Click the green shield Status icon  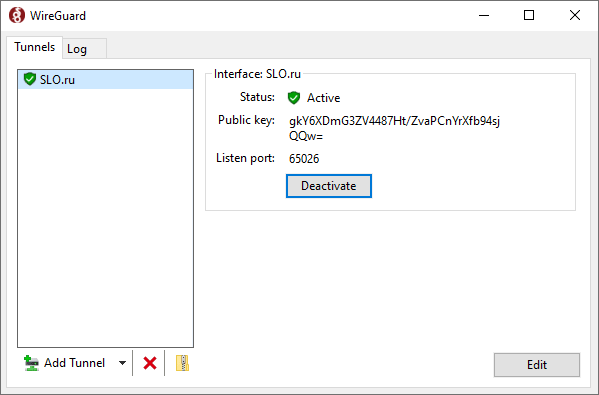[294, 97]
